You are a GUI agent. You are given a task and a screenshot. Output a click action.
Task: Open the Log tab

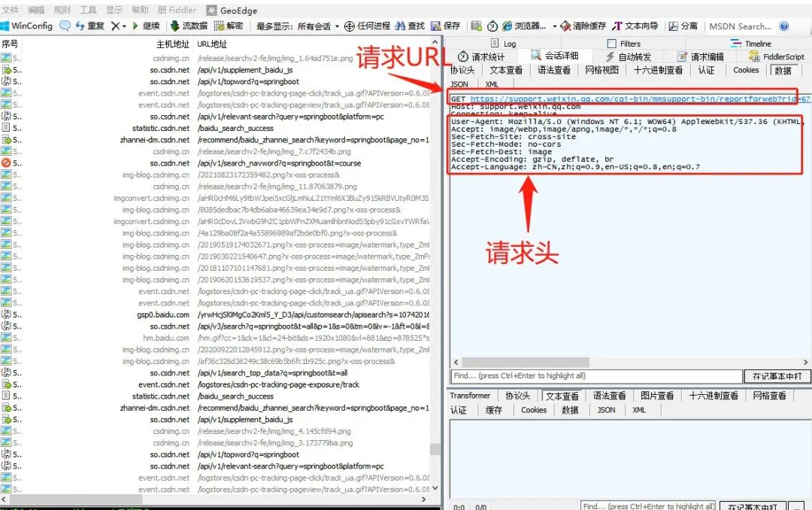pyautogui.click(x=503, y=44)
